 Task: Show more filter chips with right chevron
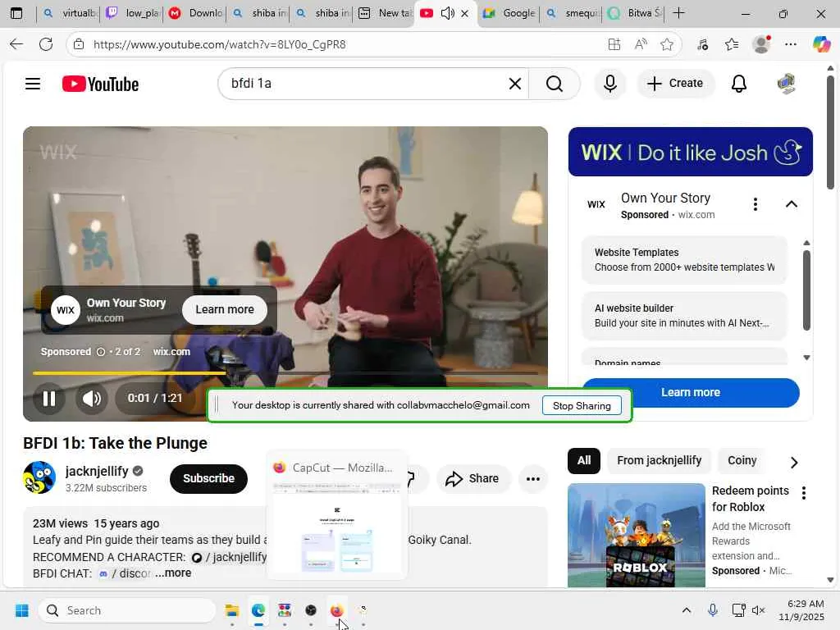pyautogui.click(x=794, y=462)
